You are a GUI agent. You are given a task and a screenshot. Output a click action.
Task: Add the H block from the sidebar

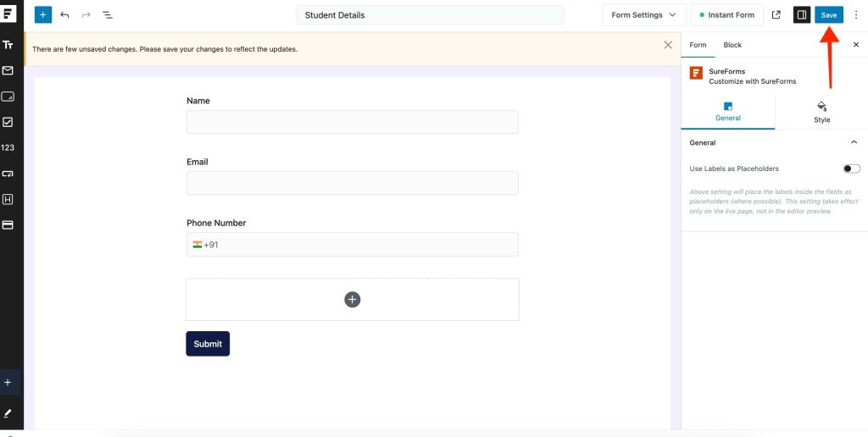(8, 199)
